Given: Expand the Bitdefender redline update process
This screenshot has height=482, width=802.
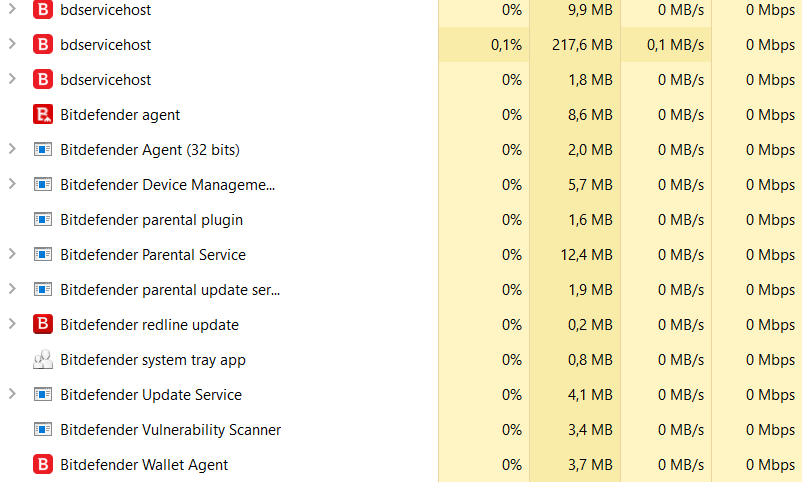Looking at the screenshot, I should (x=12, y=325).
